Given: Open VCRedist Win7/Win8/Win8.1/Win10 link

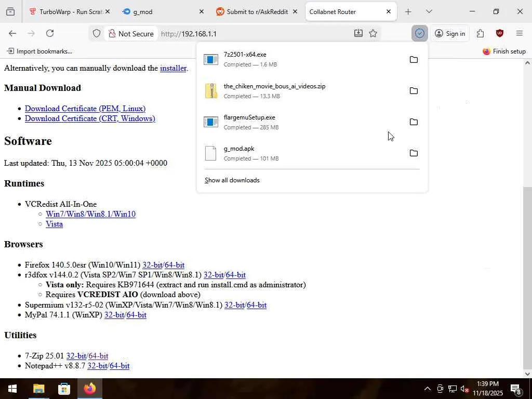Looking at the screenshot, I should [90, 214].
